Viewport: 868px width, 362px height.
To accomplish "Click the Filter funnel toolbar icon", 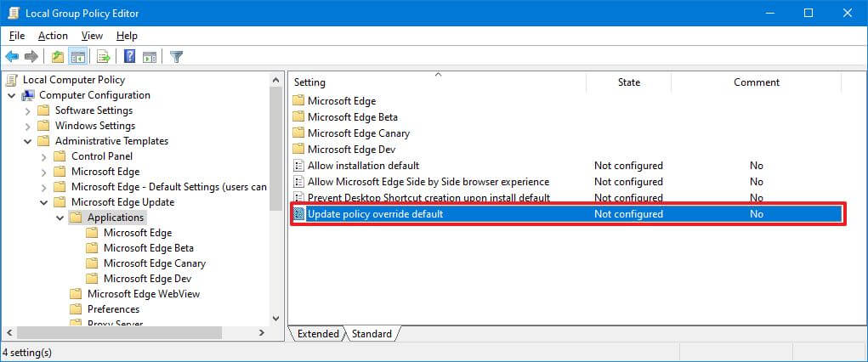I will tap(176, 56).
